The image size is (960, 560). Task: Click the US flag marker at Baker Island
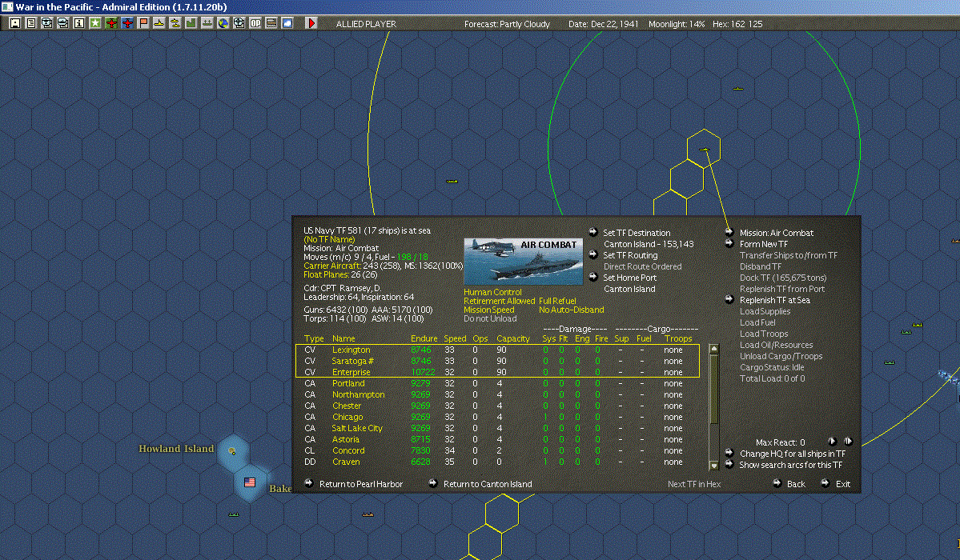[x=250, y=482]
